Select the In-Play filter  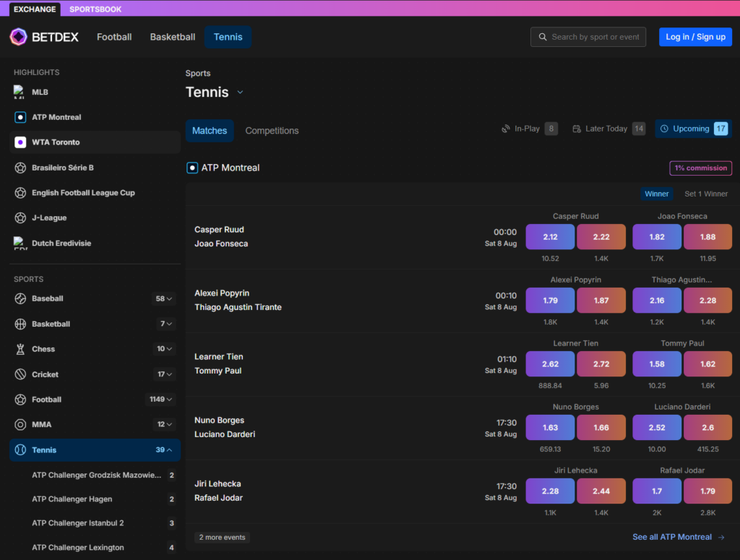click(x=530, y=129)
